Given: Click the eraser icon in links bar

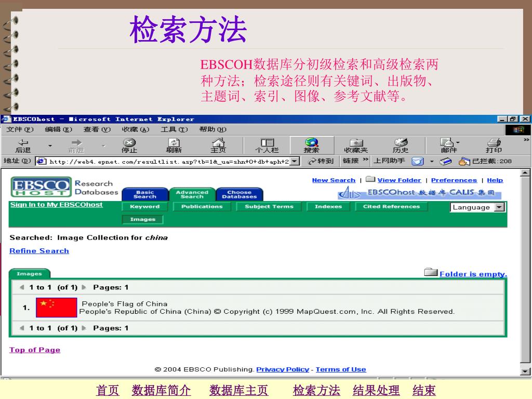Looking at the screenshot, I should click(x=446, y=162).
